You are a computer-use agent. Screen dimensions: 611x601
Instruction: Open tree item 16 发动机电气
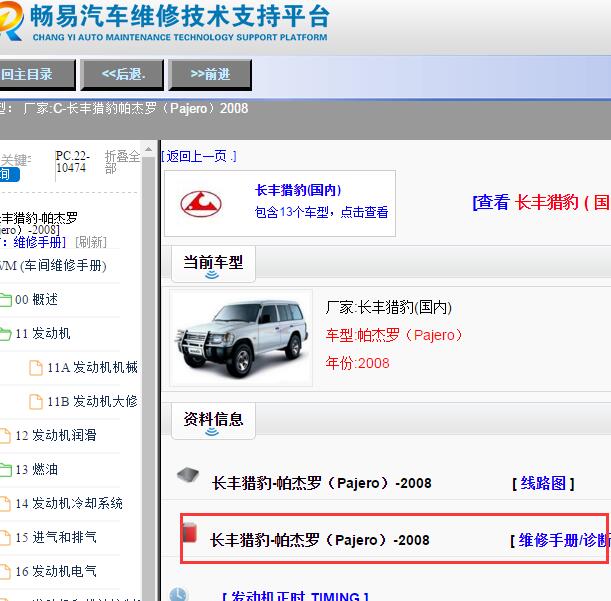pos(56,571)
